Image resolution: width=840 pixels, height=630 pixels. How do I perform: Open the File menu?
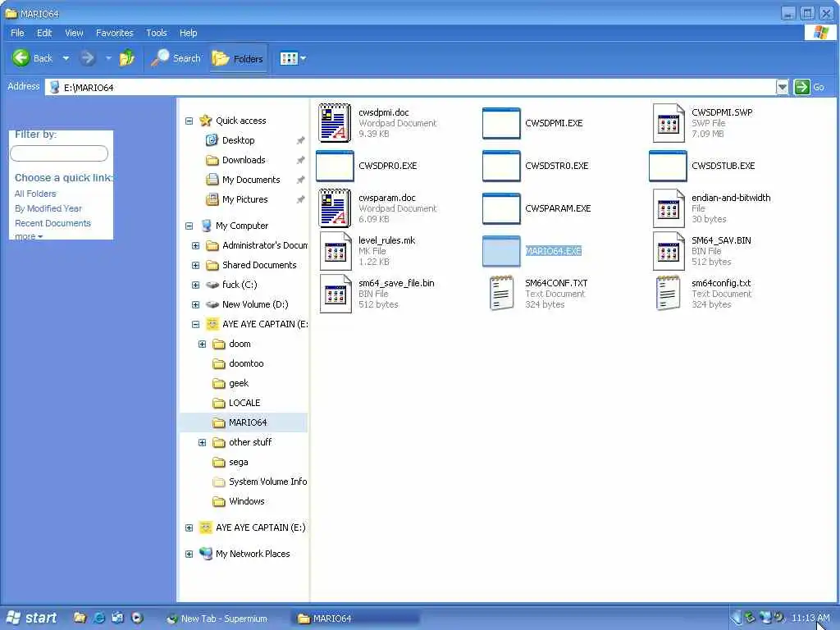click(x=17, y=33)
